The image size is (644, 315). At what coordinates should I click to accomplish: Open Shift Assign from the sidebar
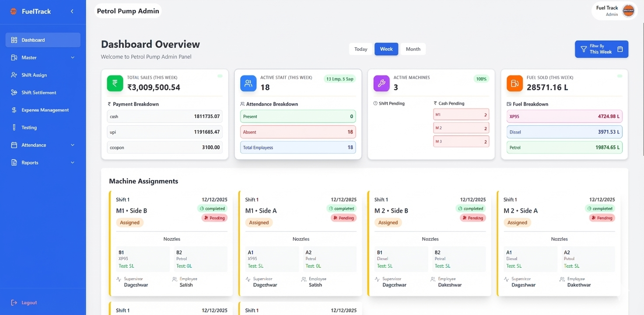(34, 75)
